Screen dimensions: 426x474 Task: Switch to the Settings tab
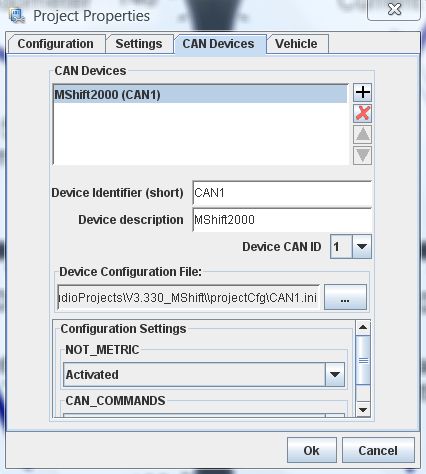click(x=139, y=44)
